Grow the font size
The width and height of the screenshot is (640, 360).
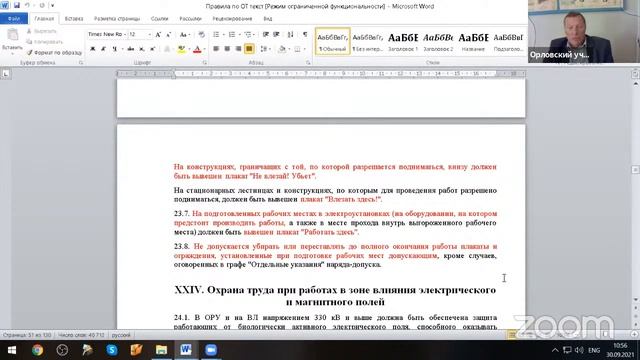click(x=158, y=35)
